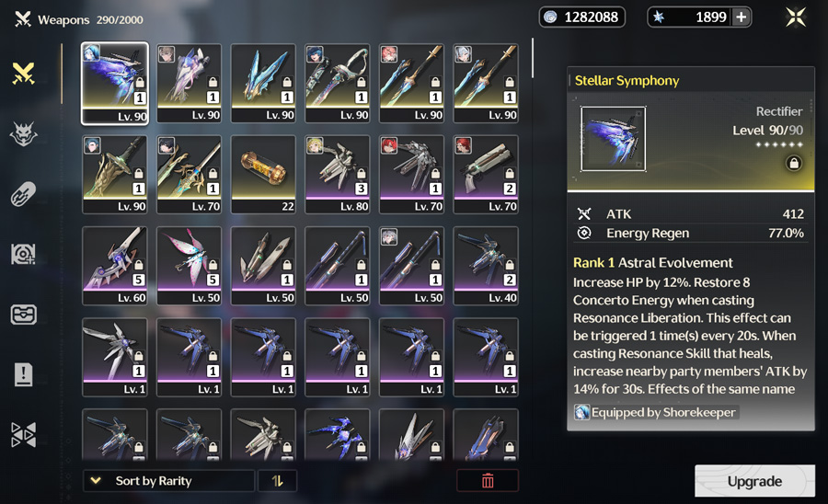Close inventory with the top-right X star
Image resolution: width=828 pixels, height=504 pixels.
795,17
